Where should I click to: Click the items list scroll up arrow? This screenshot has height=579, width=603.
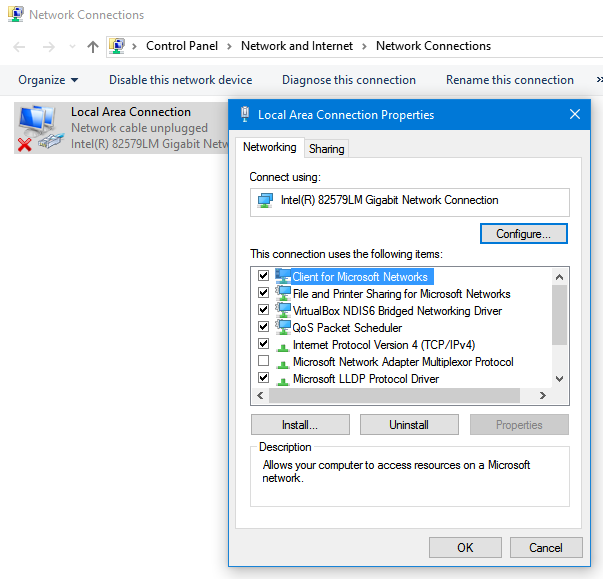pyautogui.click(x=560, y=277)
